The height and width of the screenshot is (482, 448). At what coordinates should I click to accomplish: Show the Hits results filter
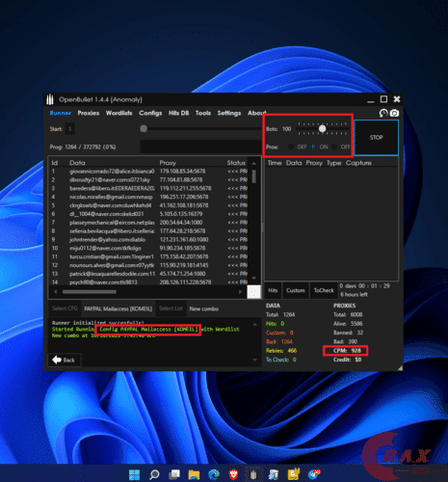pyautogui.click(x=273, y=290)
